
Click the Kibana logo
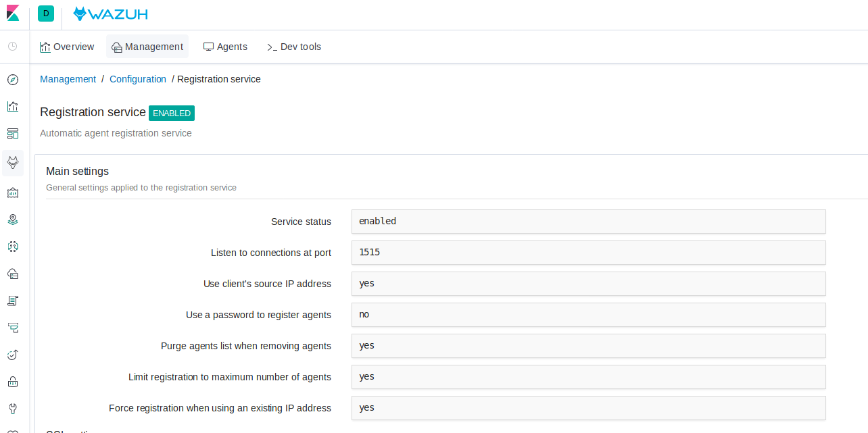point(13,13)
